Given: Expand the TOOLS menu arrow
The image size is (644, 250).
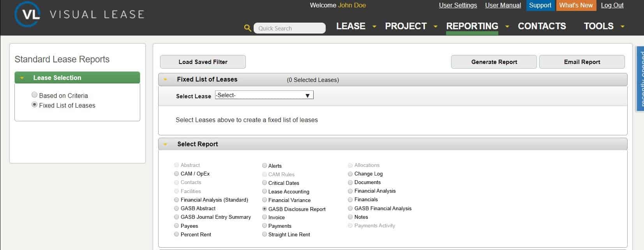Looking at the screenshot, I should tap(623, 27).
